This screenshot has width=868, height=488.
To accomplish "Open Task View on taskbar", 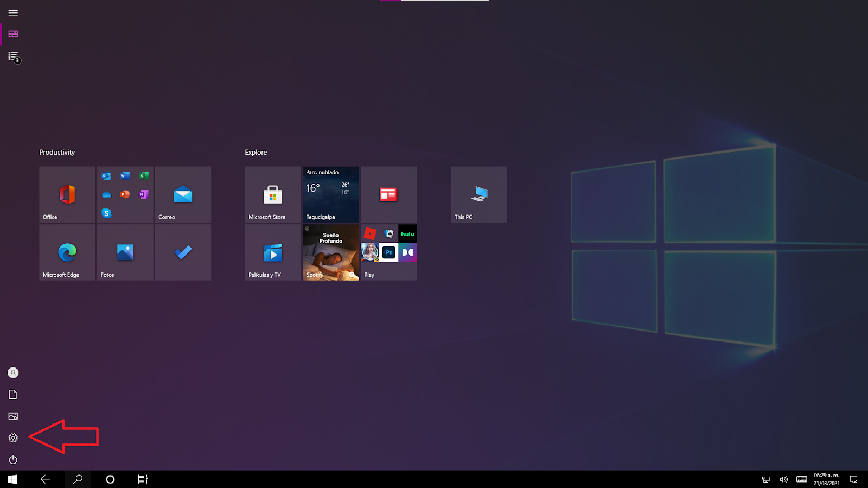I will [143, 479].
